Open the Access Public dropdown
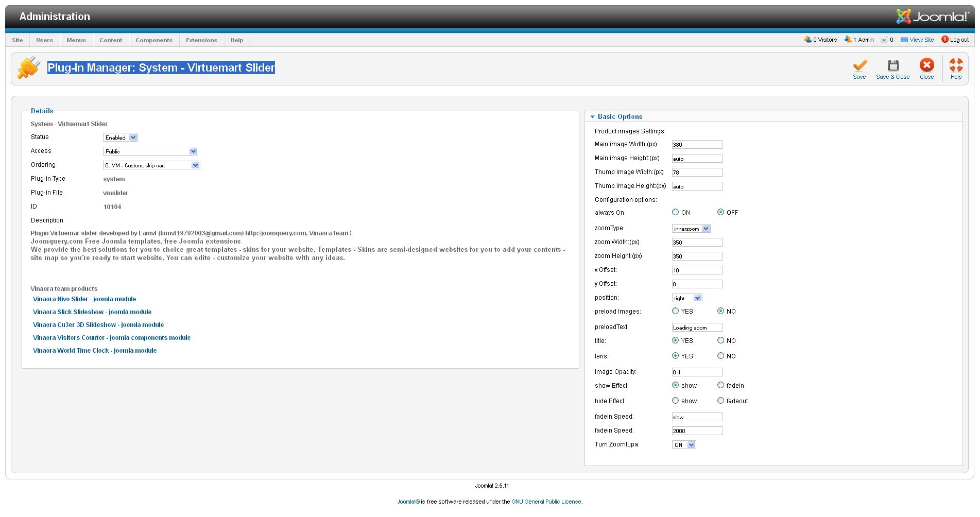 point(151,151)
